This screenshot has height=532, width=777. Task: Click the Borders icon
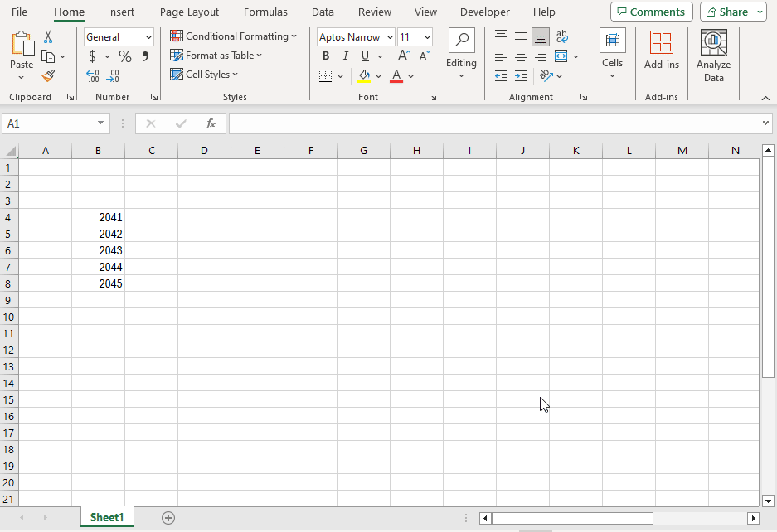pos(326,75)
